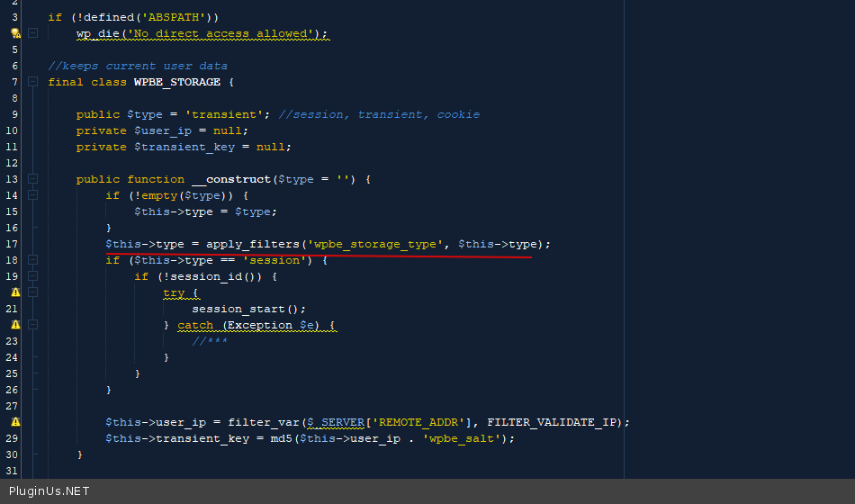
Task: Click the md5 function call
Action: (282, 438)
